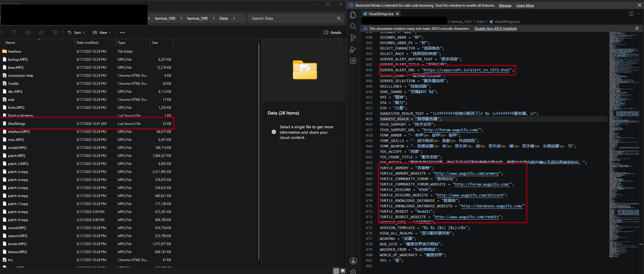This screenshot has height=274, width=644.
Task: Click the Chrome icon beside Credits file
Action: (5, 83)
